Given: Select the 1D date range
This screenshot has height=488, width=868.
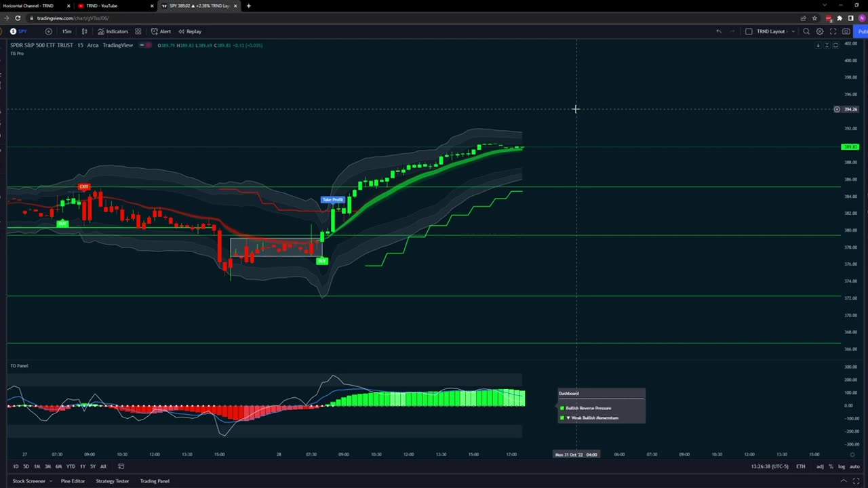Looking at the screenshot, I should (16, 466).
